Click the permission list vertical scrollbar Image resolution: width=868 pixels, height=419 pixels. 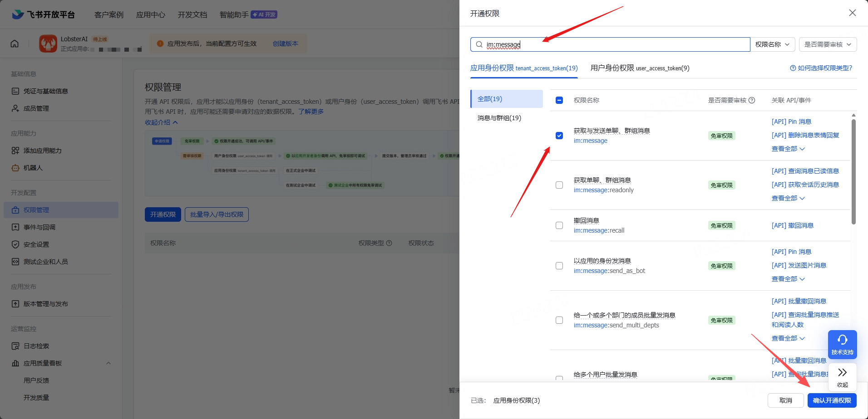click(853, 172)
